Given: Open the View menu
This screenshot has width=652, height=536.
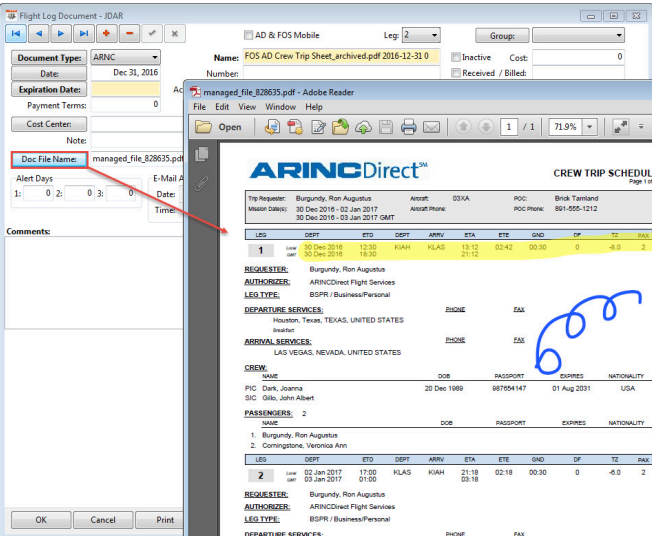Looking at the screenshot, I should coord(247,107).
